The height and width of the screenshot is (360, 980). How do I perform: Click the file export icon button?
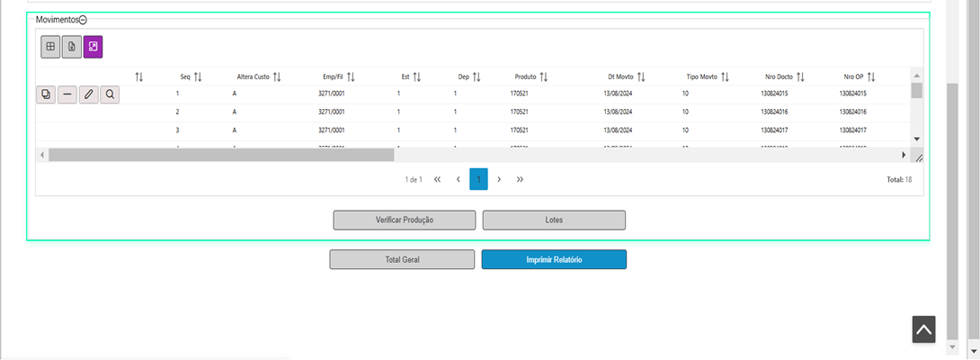pos(72,47)
